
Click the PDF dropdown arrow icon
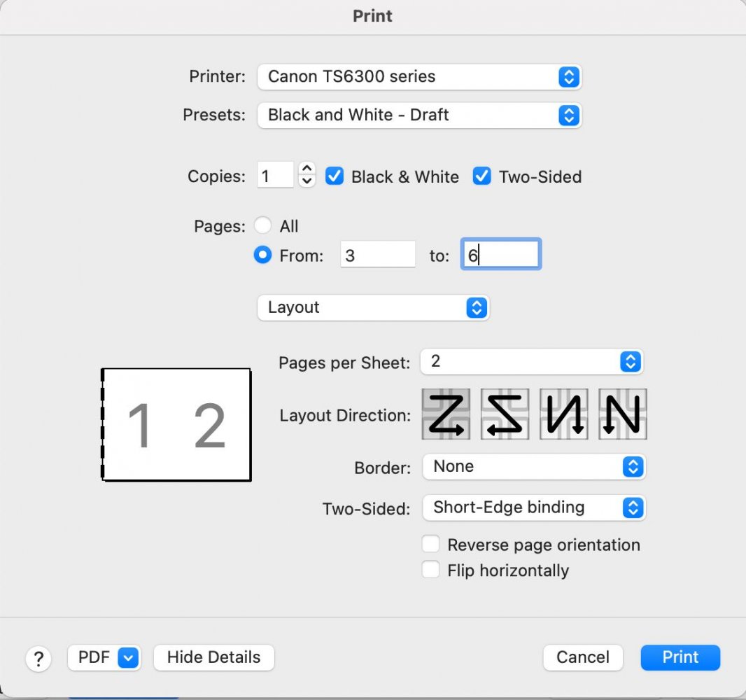pyautogui.click(x=129, y=657)
